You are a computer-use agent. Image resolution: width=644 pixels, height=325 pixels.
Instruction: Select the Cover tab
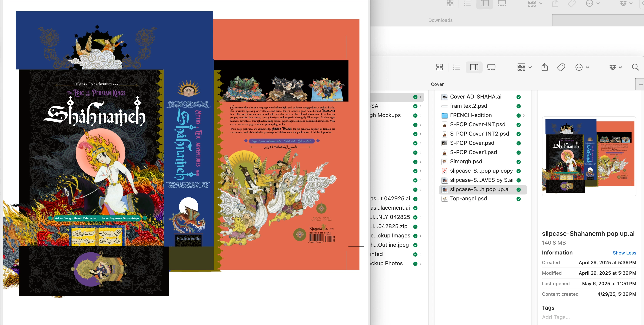pyautogui.click(x=437, y=84)
